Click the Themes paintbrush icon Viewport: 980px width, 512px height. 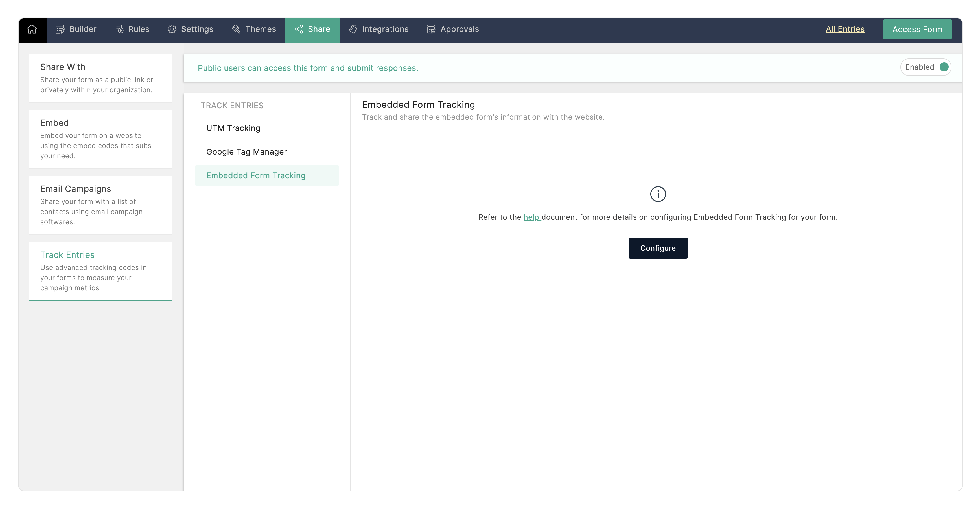(x=236, y=29)
